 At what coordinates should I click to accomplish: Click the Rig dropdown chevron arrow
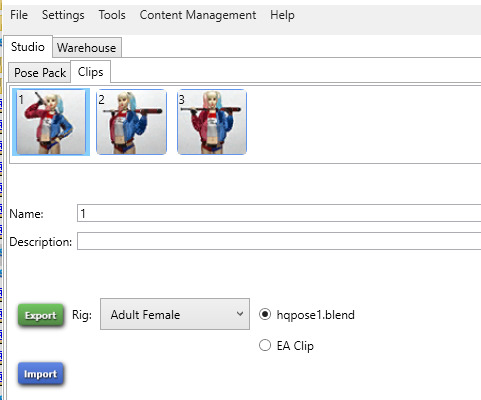pyautogui.click(x=240, y=314)
